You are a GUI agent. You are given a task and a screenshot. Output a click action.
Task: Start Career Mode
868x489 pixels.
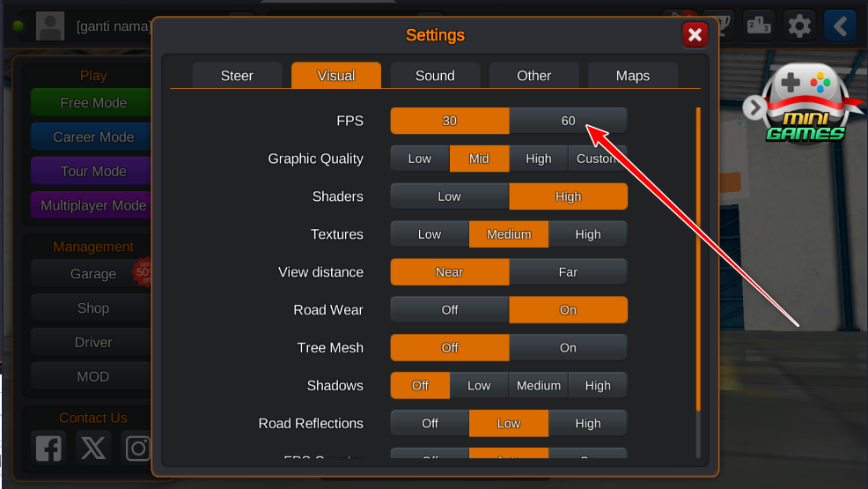[x=92, y=137]
